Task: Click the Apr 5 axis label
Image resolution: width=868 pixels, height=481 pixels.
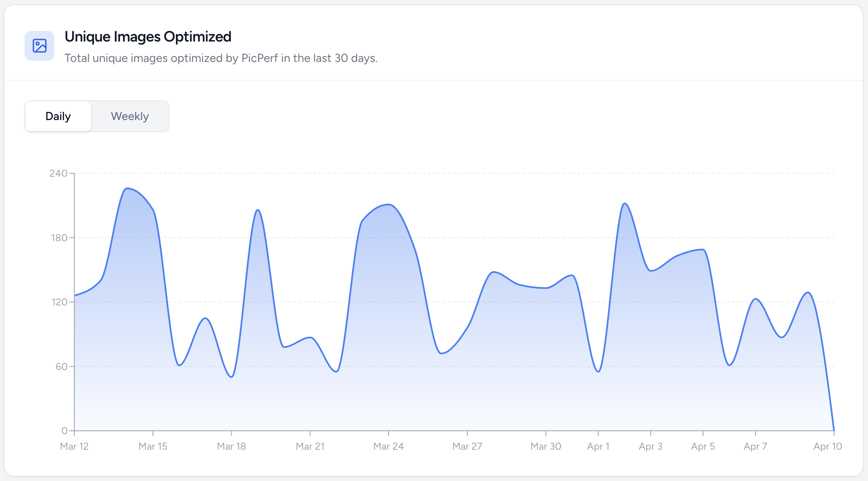Action: point(703,446)
